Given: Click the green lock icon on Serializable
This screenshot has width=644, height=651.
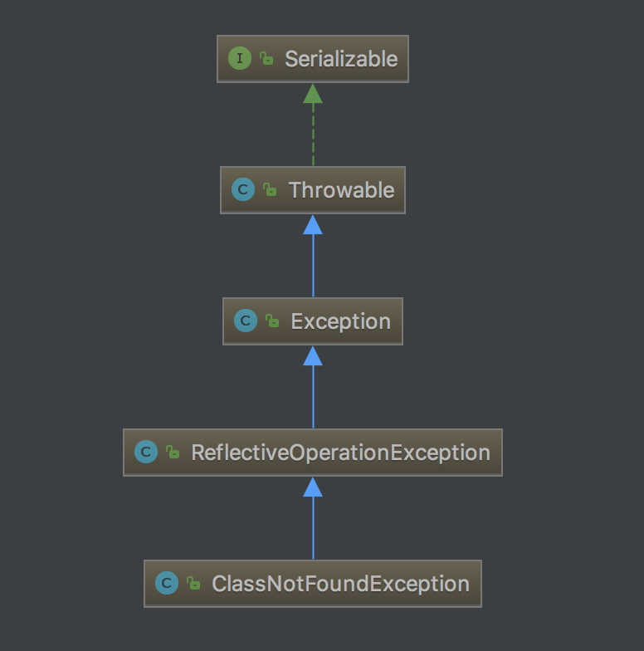Looking at the screenshot, I should tap(266, 59).
